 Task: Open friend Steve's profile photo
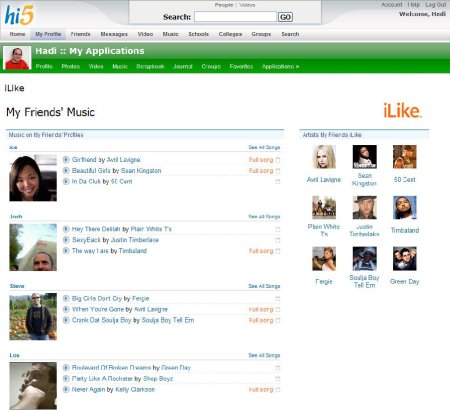(x=33, y=316)
